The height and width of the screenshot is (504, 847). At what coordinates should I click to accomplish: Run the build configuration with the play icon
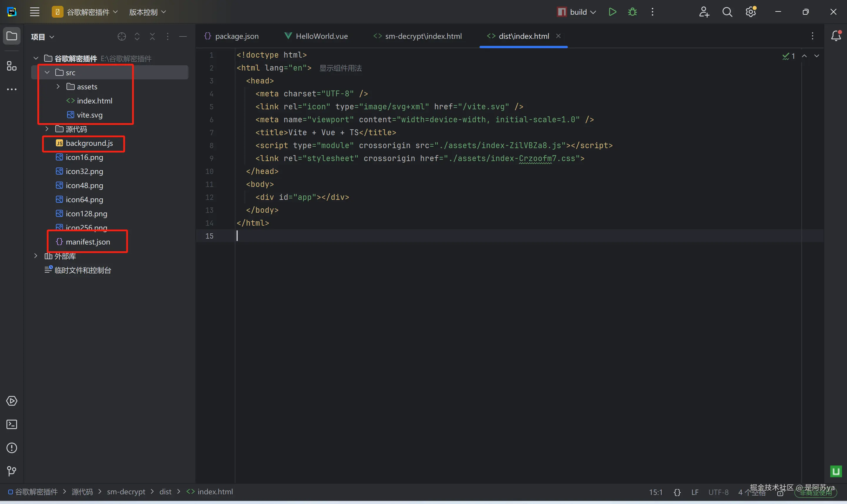(612, 12)
